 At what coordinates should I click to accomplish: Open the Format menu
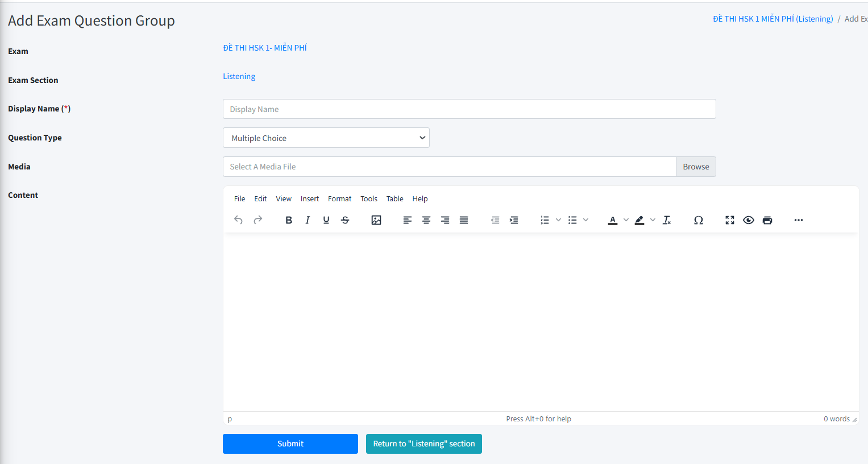click(339, 199)
